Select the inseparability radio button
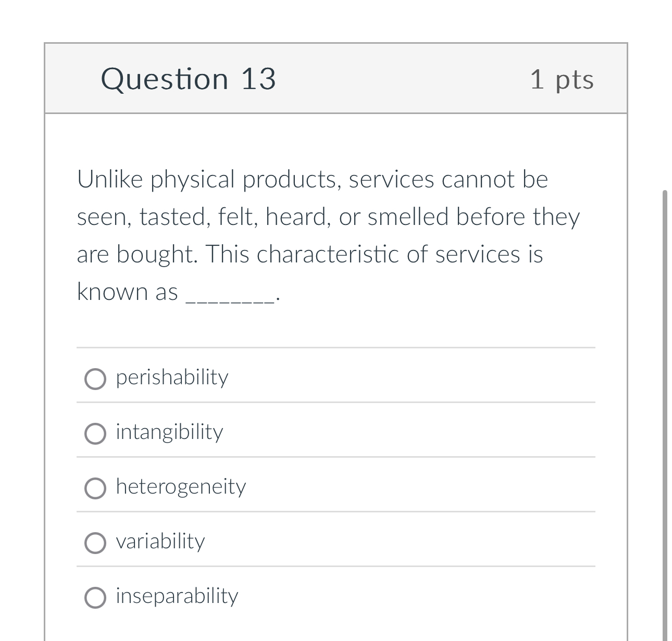Image resolution: width=672 pixels, height=641 pixels. click(x=95, y=598)
